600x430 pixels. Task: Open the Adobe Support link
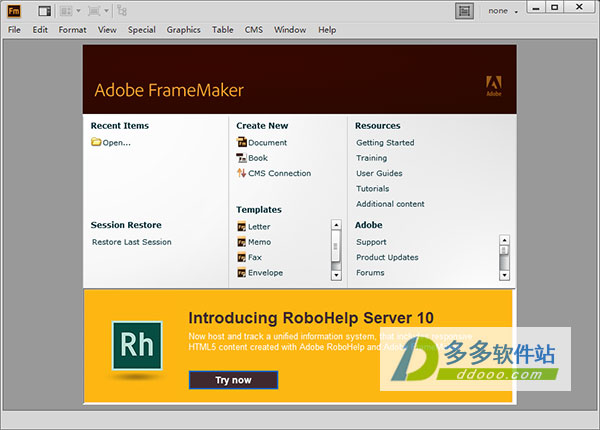[371, 242]
